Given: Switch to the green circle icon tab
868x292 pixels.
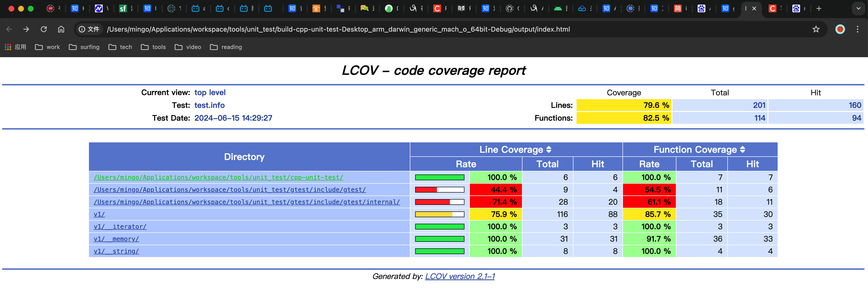Looking at the screenshot, I should coord(389,8).
